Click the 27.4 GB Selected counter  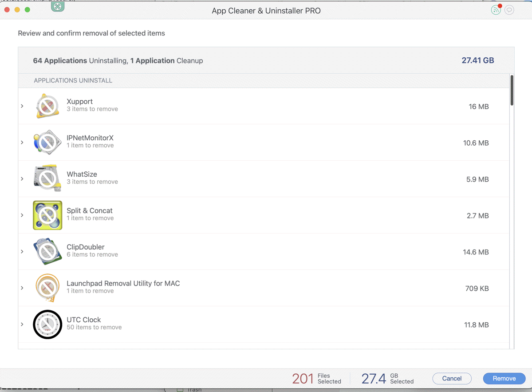387,378
